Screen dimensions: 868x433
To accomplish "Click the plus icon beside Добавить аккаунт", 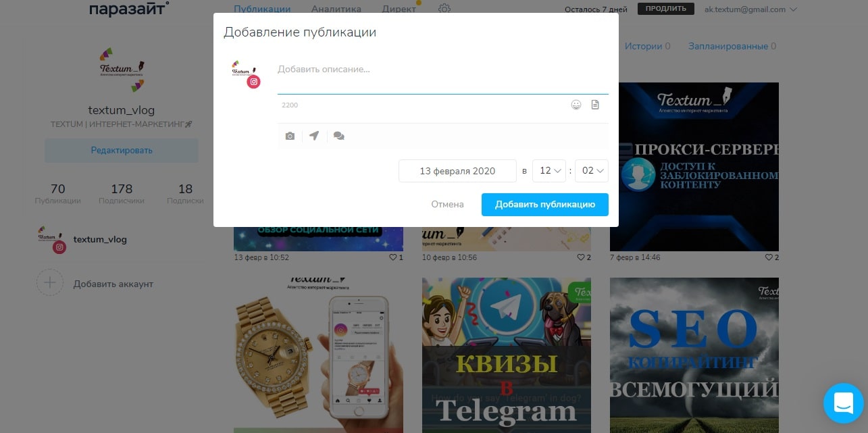I will coord(50,283).
